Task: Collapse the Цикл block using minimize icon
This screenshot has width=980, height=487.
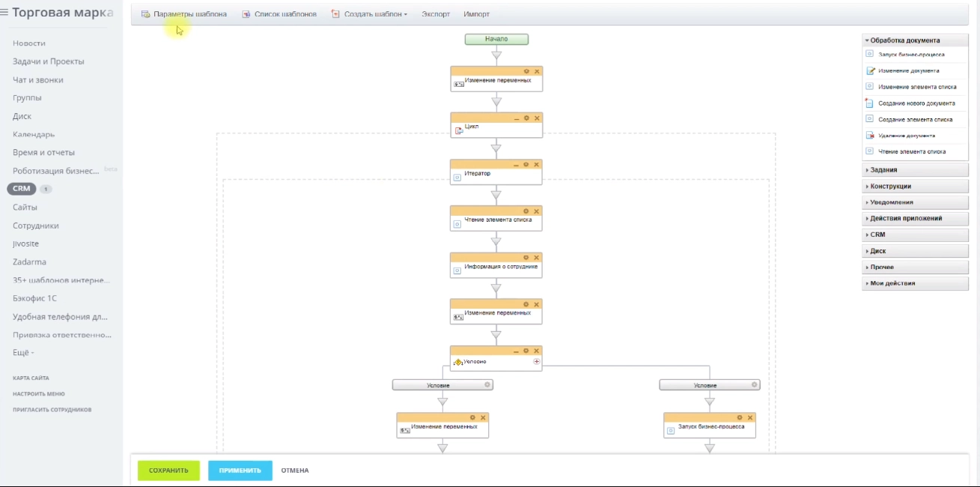Action: point(516,118)
